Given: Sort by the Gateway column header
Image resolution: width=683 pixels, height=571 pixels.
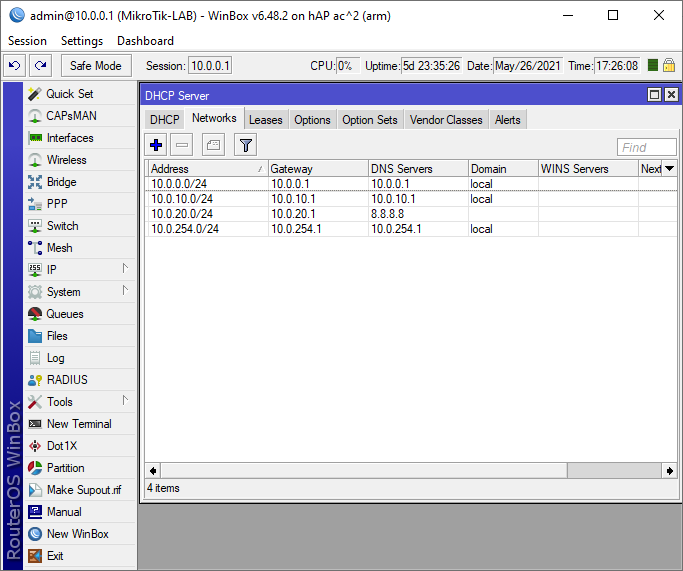Looking at the screenshot, I should [x=318, y=169].
